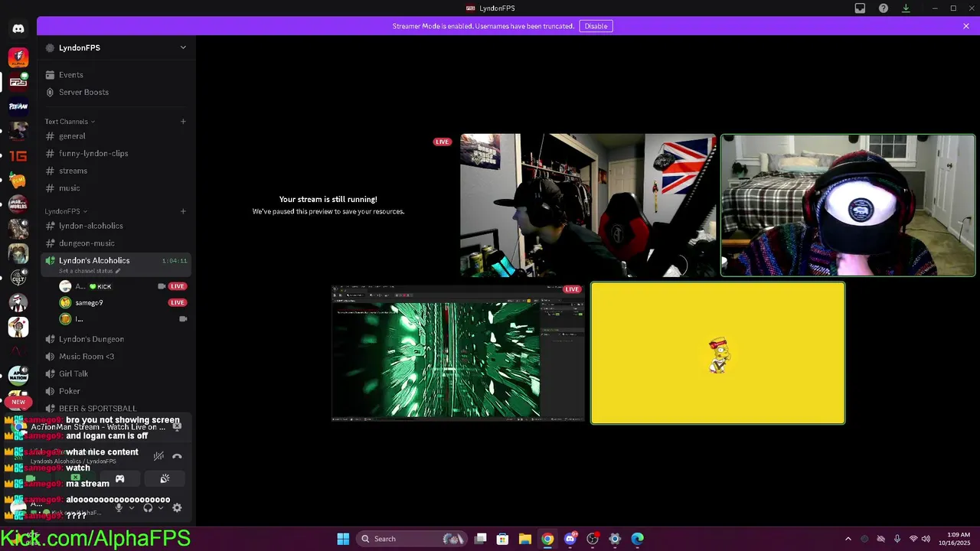Open the War of Worlds server icon
The image size is (980, 551).
(18, 204)
